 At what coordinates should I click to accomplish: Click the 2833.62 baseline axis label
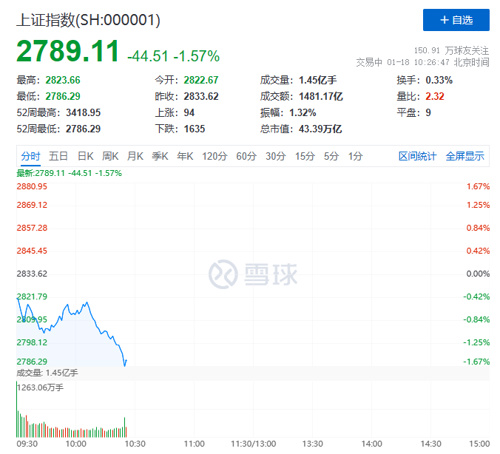point(32,274)
